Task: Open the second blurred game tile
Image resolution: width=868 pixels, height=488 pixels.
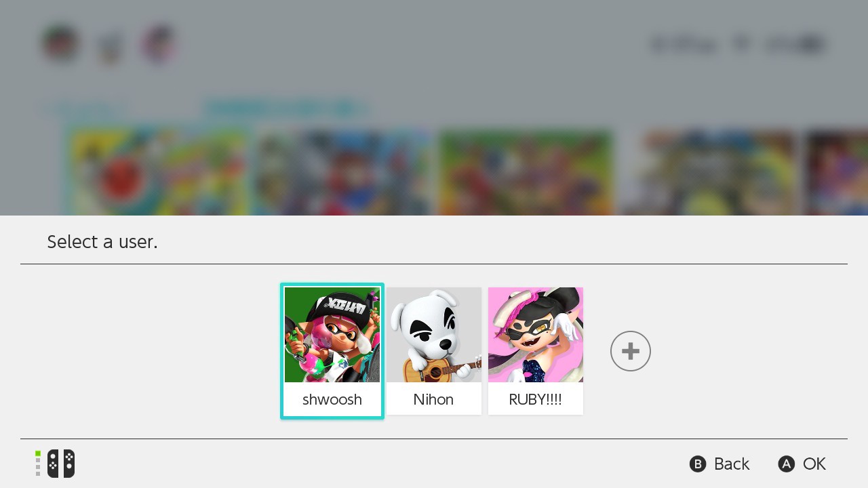Action: click(344, 173)
